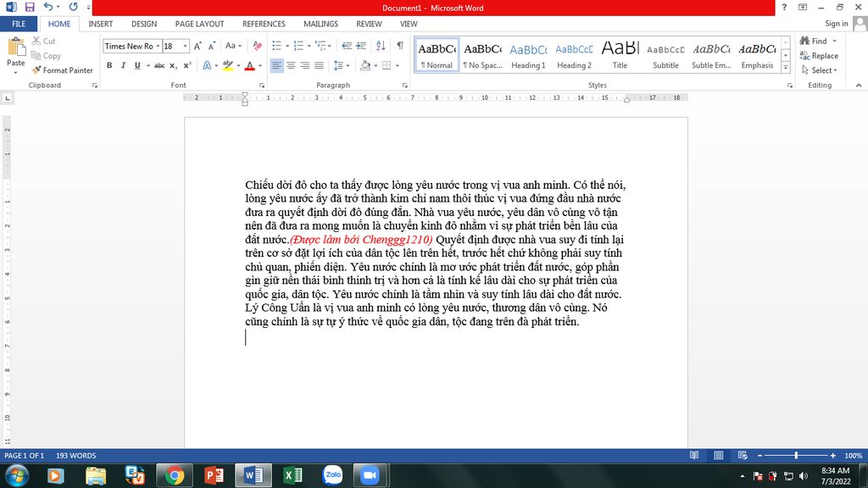Open the FILE tab
Image resolution: width=868 pixels, height=488 pixels.
pos(19,24)
